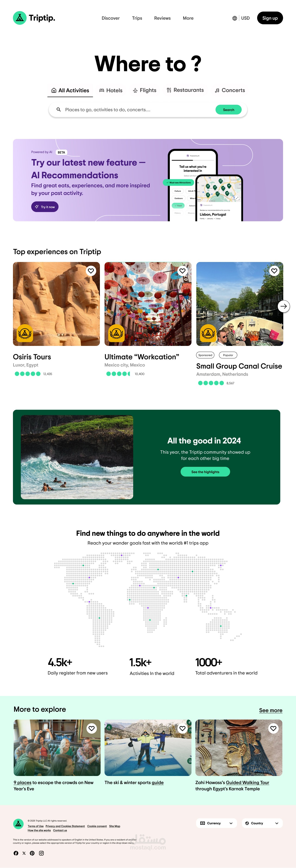This screenshot has width=296, height=868.
Task: Select the Concerts tab
Action: [x=230, y=90]
